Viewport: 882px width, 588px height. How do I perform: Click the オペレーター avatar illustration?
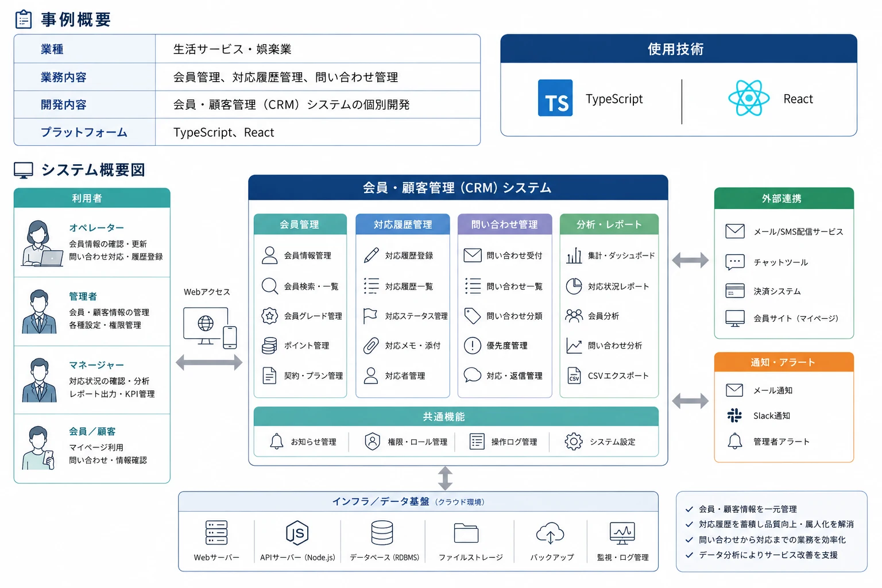point(41,243)
